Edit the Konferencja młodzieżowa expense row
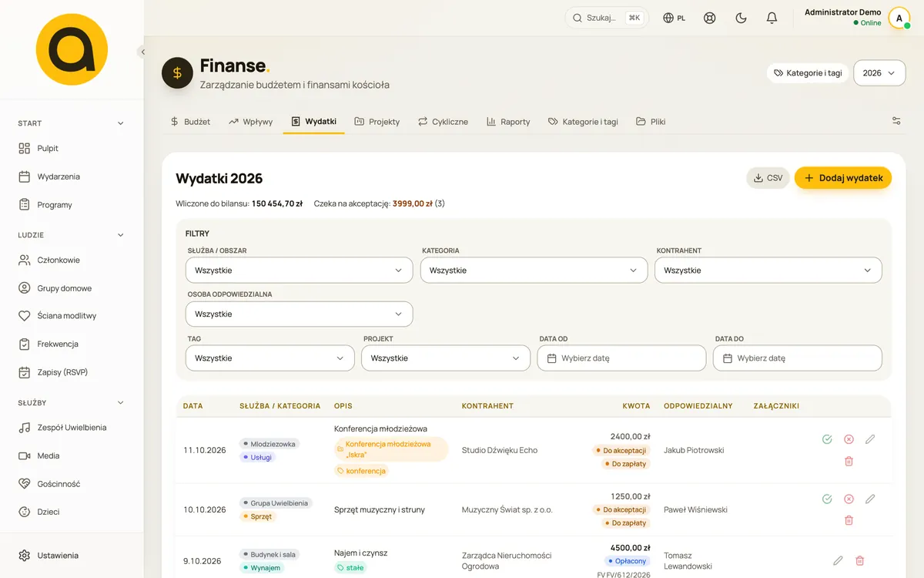This screenshot has width=924, height=578. click(870, 439)
